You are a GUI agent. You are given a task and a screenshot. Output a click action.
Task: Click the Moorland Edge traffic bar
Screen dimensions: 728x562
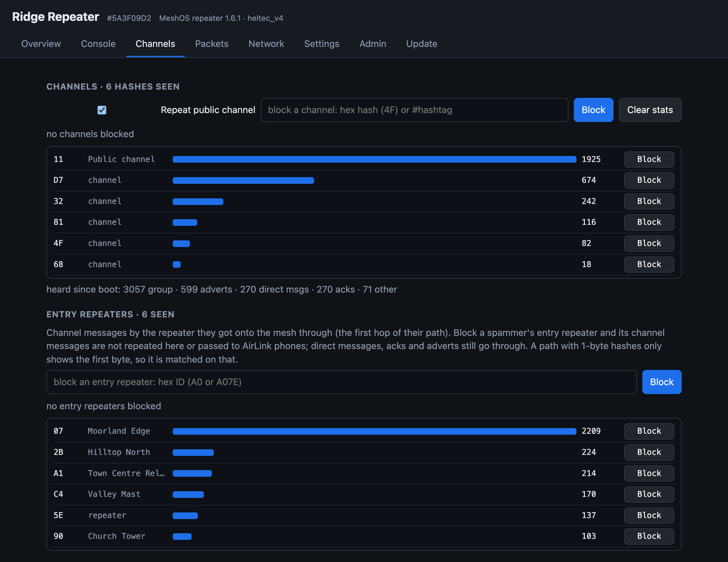[374, 431]
